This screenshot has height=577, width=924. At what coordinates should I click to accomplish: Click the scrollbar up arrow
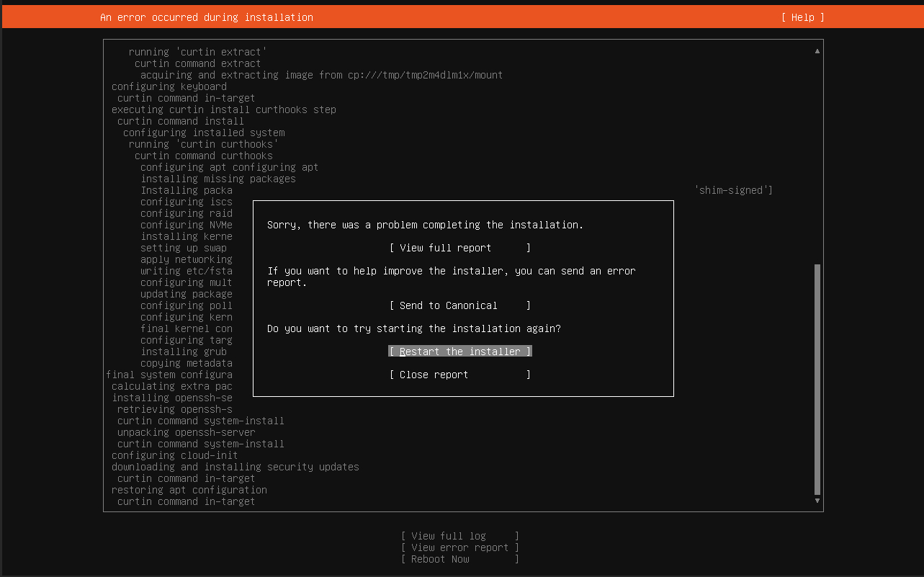click(817, 51)
